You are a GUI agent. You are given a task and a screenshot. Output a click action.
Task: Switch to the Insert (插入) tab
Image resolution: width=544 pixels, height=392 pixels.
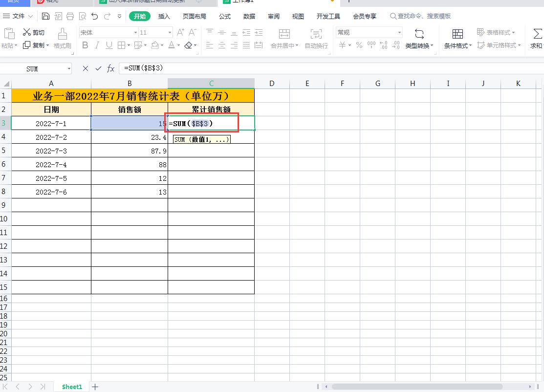pyautogui.click(x=164, y=16)
